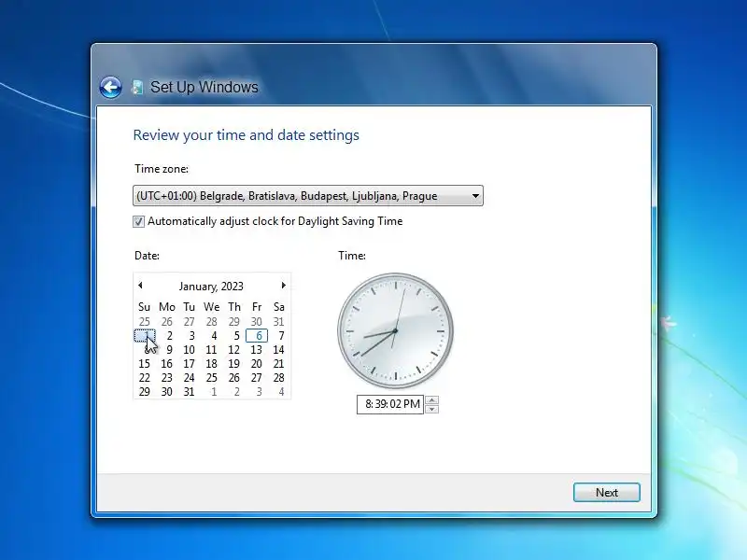Image resolution: width=747 pixels, height=560 pixels.
Task: Open the Time zone dropdown
Action: click(x=308, y=196)
